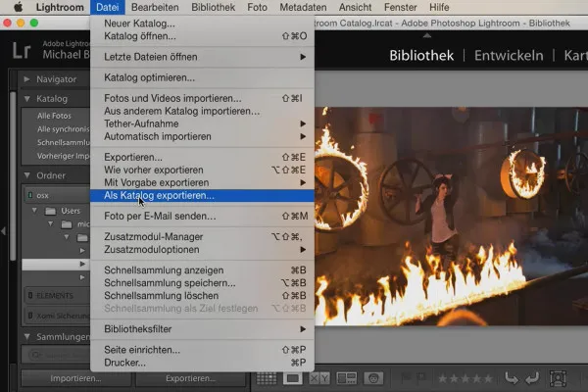Screen dimensions: 588x392
Task: Choose Seite einrichten entry
Action: (202, 350)
